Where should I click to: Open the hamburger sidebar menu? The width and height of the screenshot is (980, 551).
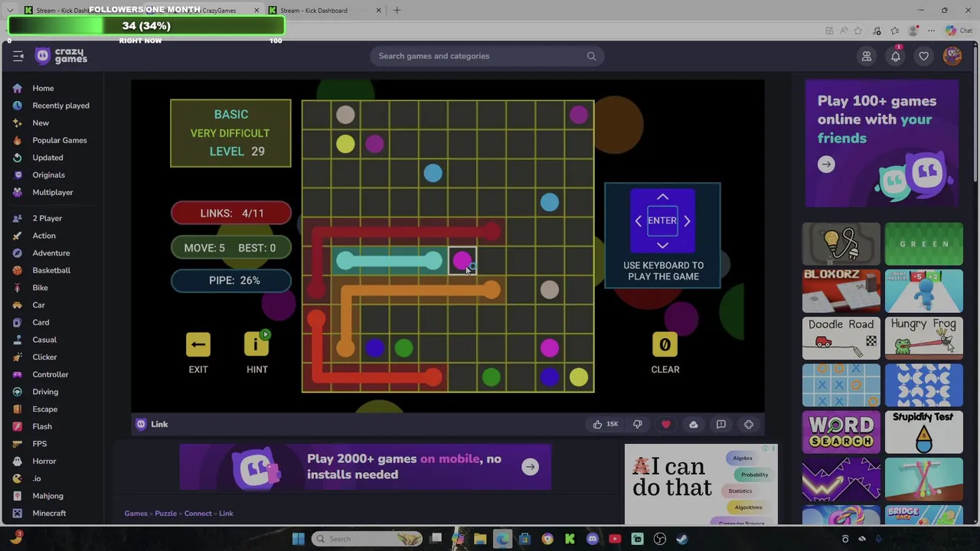(18, 56)
